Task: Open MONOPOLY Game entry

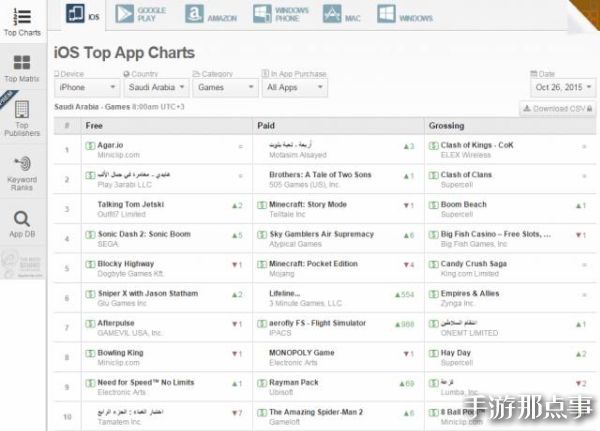Action: pos(302,353)
